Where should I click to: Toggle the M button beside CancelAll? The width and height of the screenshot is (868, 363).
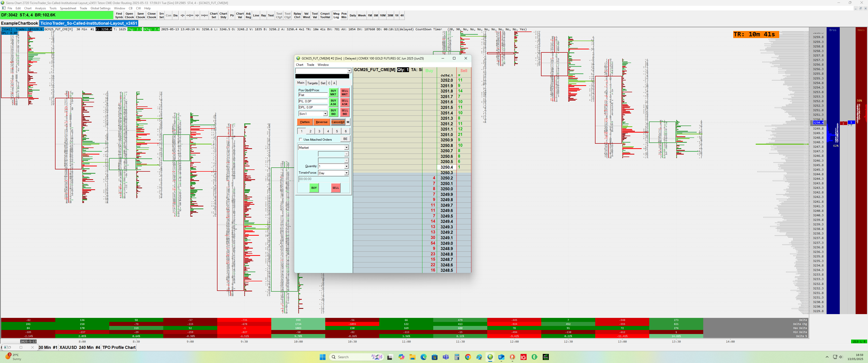(x=348, y=122)
